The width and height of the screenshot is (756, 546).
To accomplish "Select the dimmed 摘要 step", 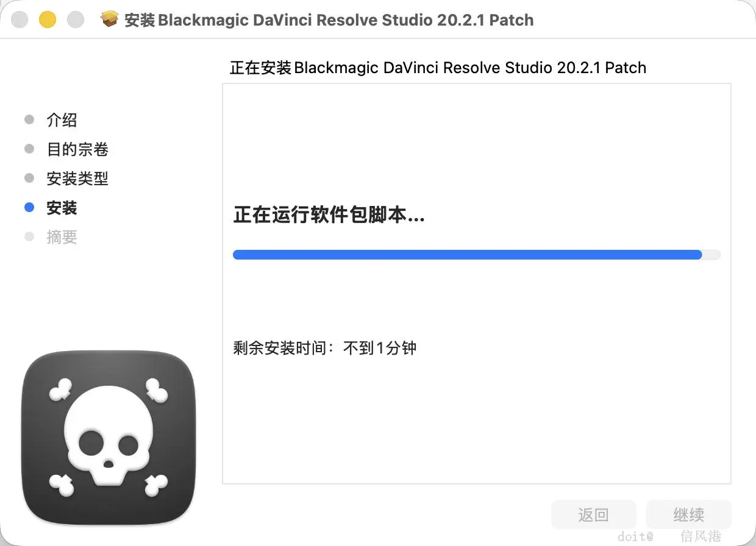I will pos(62,237).
